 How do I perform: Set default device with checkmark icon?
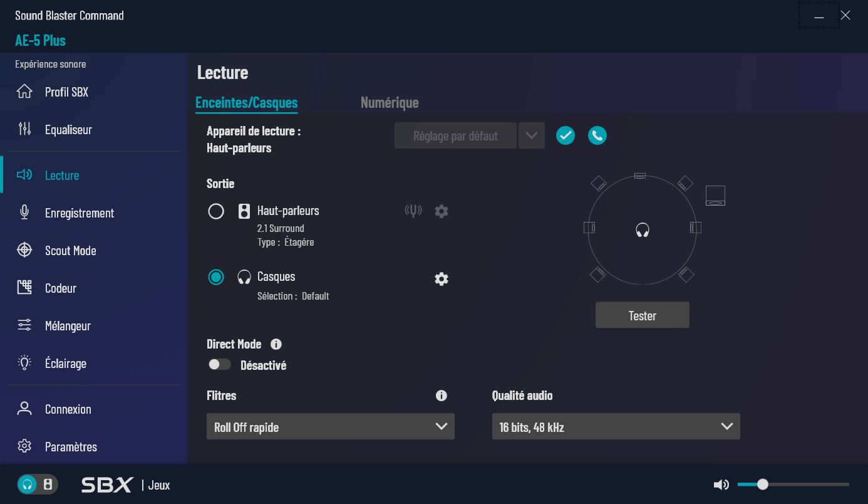(x=566, y=135)
